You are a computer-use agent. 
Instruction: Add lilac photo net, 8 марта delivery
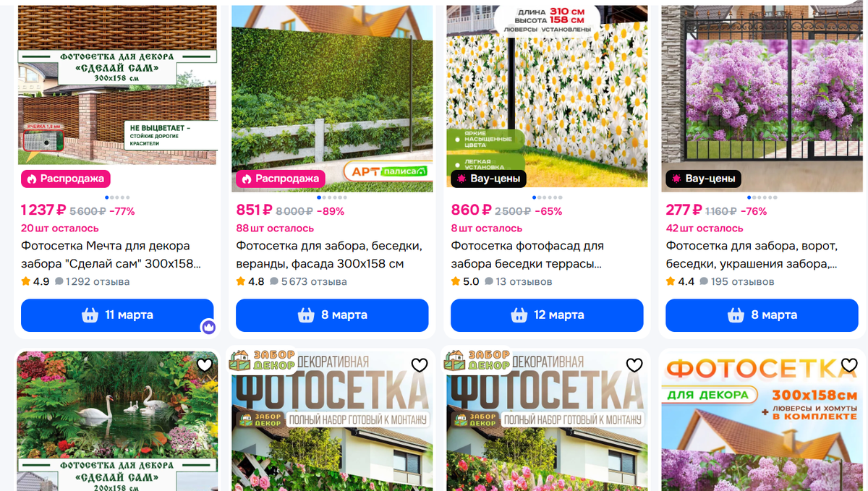tap(762, 315)
